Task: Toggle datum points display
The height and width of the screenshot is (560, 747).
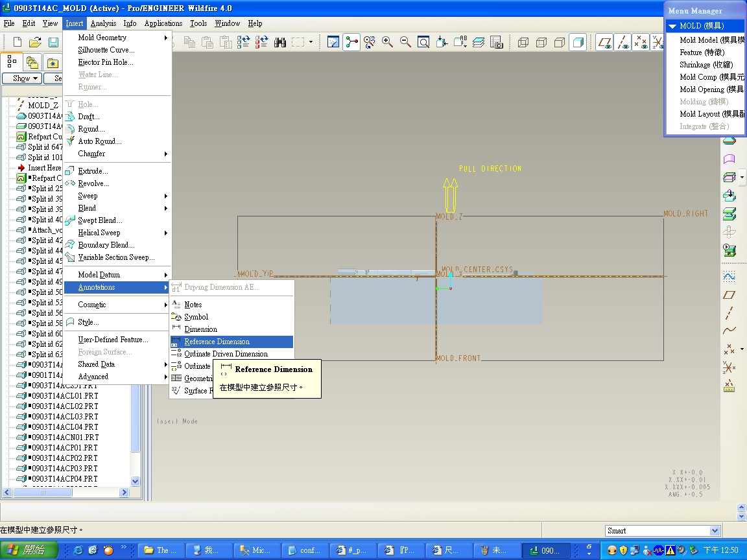Action: click(x=641, y=42)
